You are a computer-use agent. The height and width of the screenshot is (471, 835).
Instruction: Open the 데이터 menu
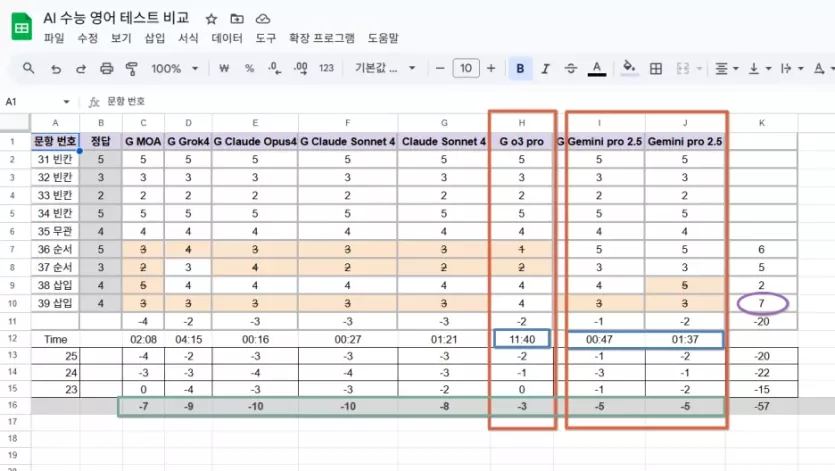tap(227, 38)
